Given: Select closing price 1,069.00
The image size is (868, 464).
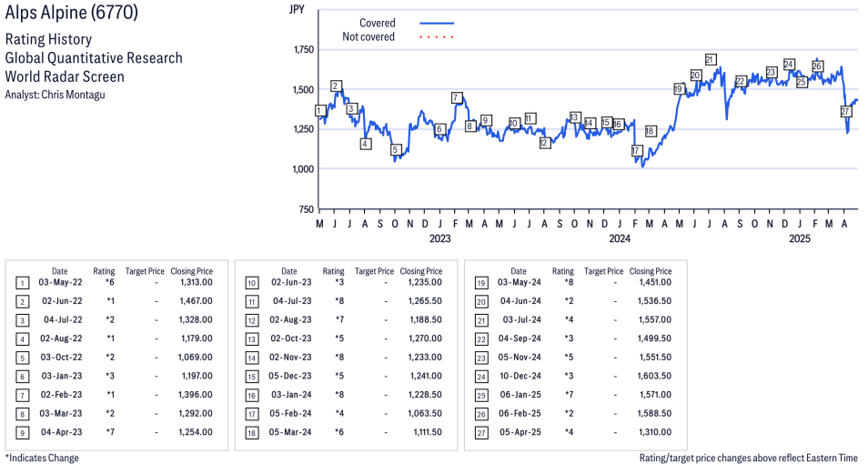Looking at the screenshot, I should 196,358.
